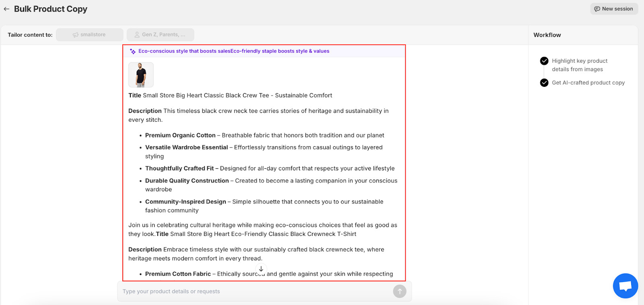Go back using the left arrow icon
644x305 pixels.
(x=6, y=9)
